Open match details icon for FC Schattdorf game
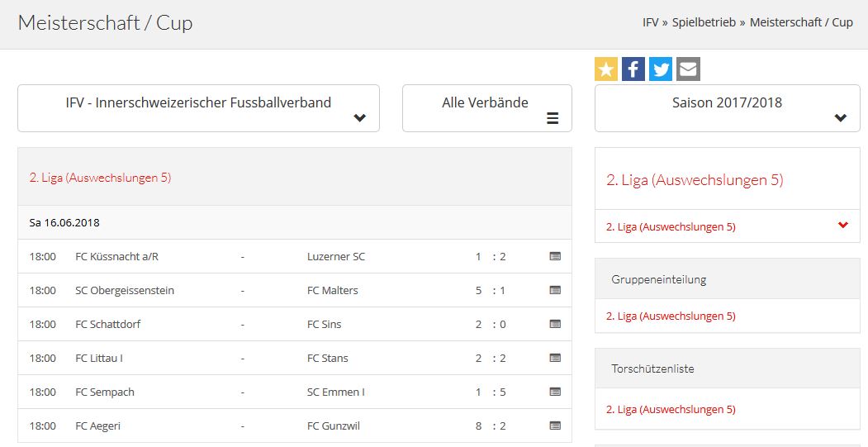 [555, 324]
